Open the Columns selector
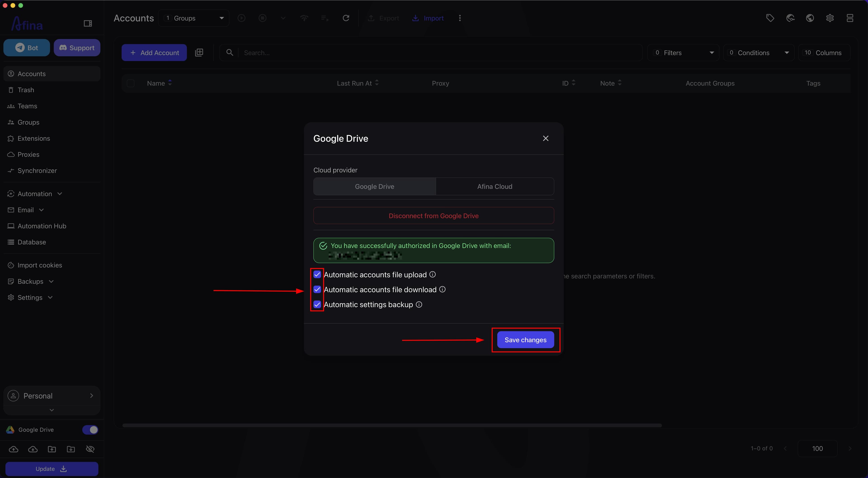868x478 pixels. coord(824,53)
